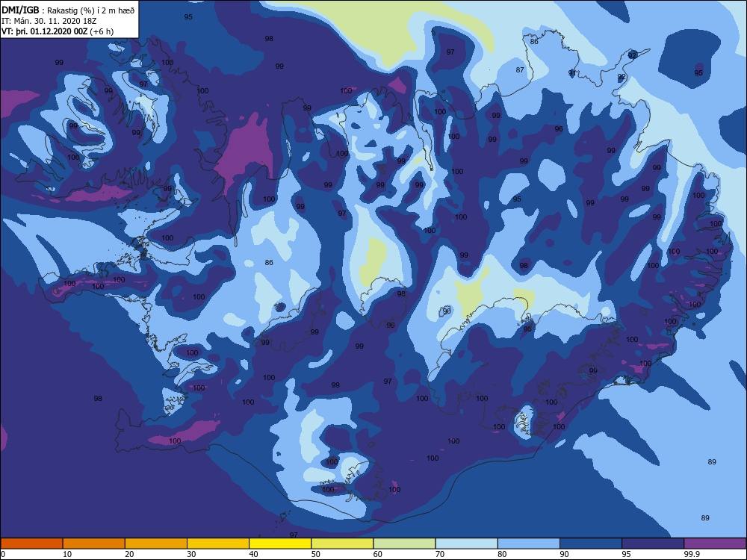Select the '90' legend scale label
Viewport: 747px width, 560px height.
point(564,554)
